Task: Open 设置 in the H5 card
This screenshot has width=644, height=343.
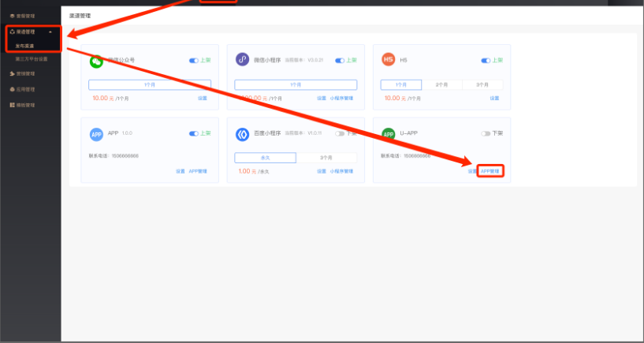Action: click(x=494, y=99)
